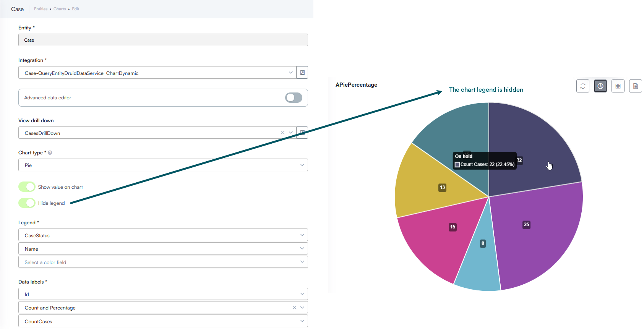Disable Show value on chart toggle

point(27,187)
